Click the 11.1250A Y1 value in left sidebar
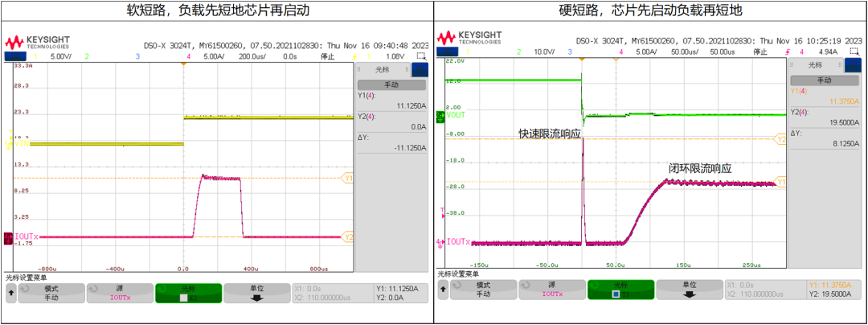 click(x=410, y=104)
